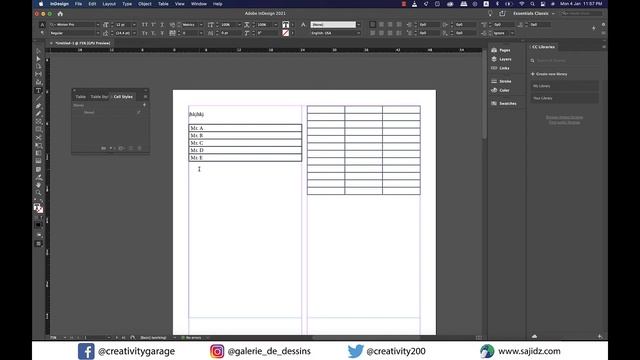Open the Table menu
Screen dimensions: 640x360
[x=163, y=4]
